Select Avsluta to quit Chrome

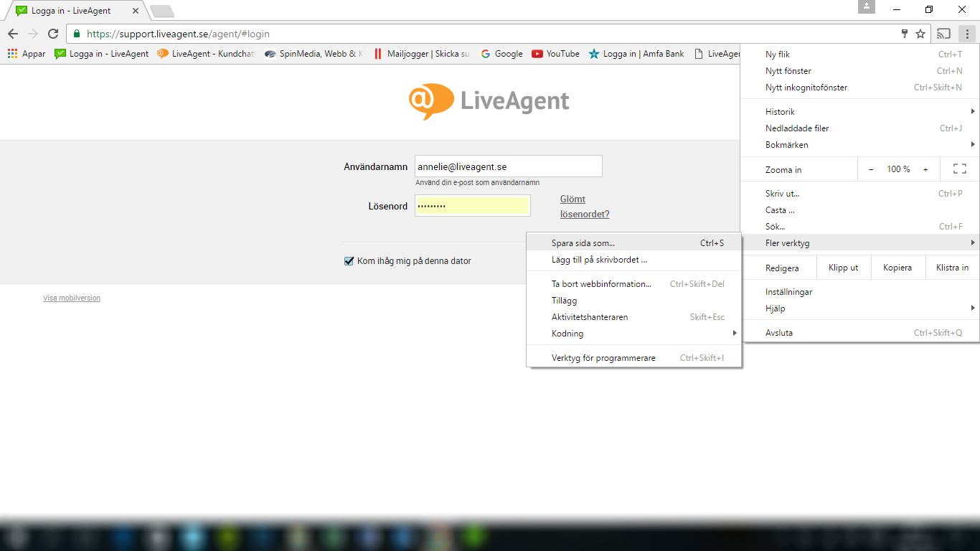(860, 333)
